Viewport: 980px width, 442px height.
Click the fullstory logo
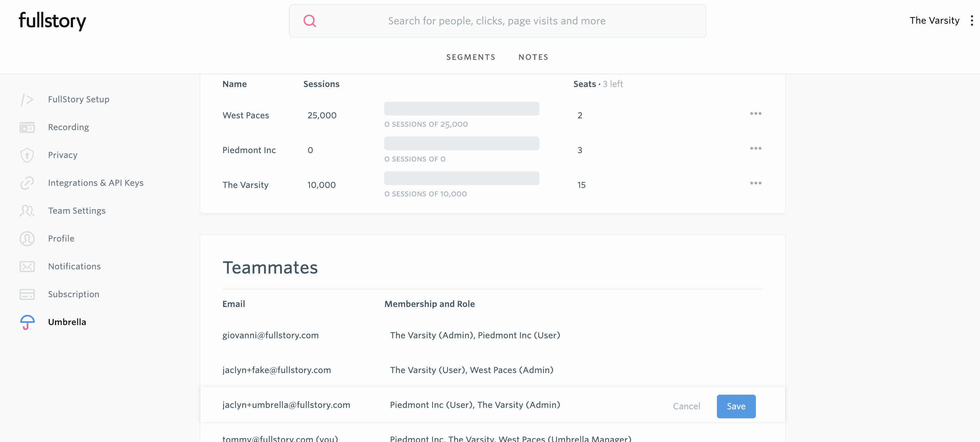pos(53,21)
